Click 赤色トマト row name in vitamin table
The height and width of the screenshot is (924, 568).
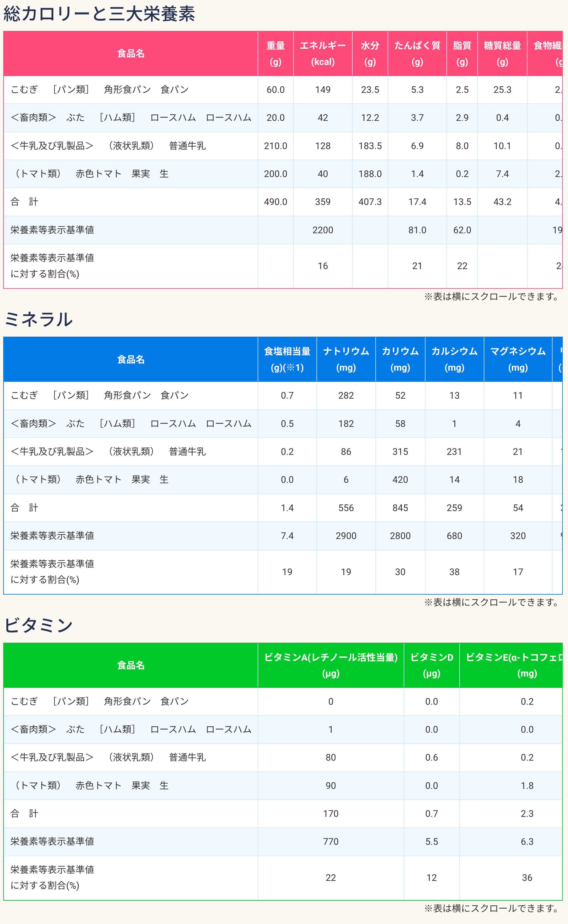(x=89, y=785)
